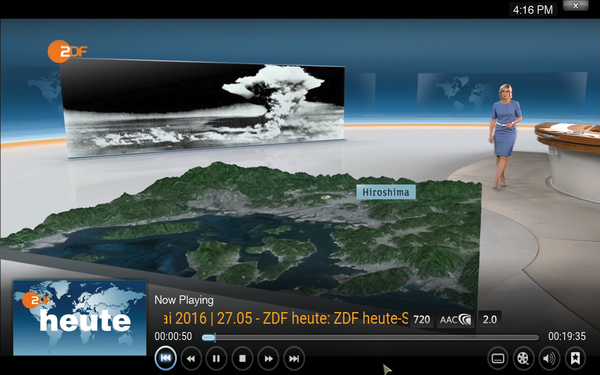Close the player with the X button
Screen dimensions: 600x375
(575, 6)
